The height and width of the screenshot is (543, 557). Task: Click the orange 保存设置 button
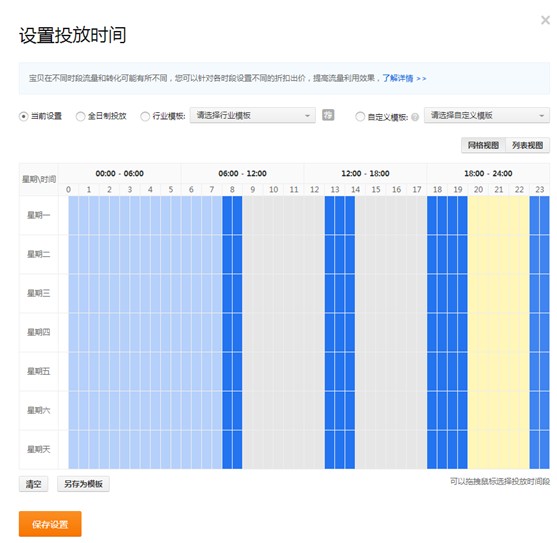pyautogui.click(x=50, y=524)
